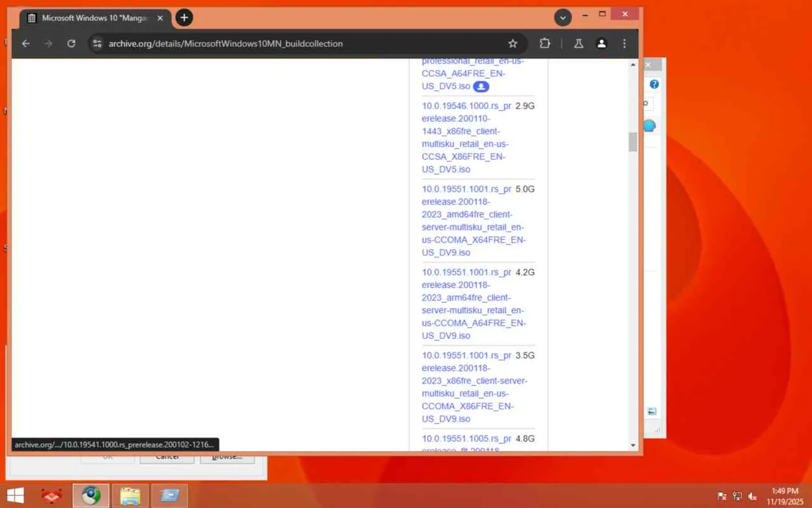Close the Microsoft Windows 10 tab
The height and width of the screenshot is (508, 812).
160,18
